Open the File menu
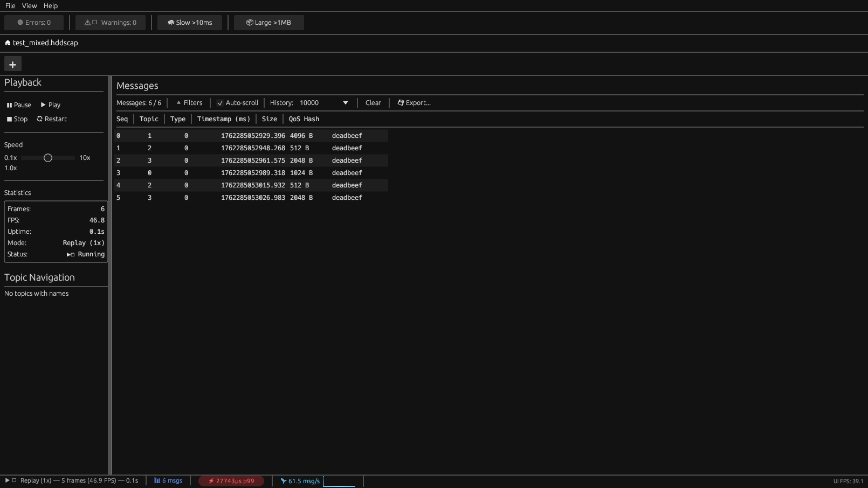868x488 pixels. (10, 5)
